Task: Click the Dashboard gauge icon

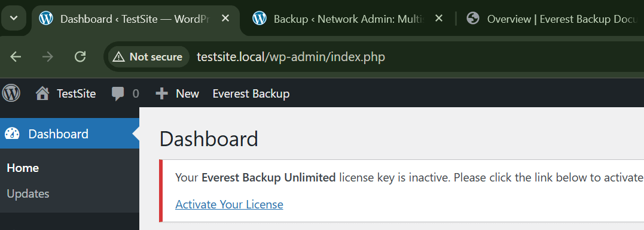Action: coord(13,134)
